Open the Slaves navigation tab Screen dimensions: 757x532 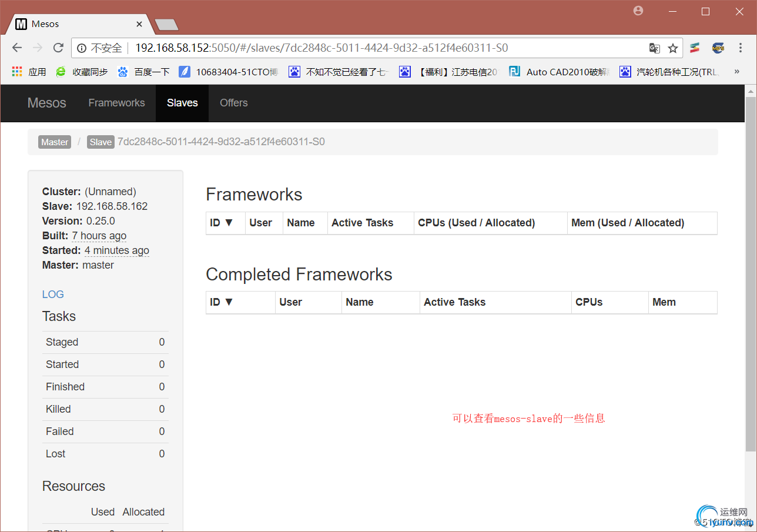[182, 103]
